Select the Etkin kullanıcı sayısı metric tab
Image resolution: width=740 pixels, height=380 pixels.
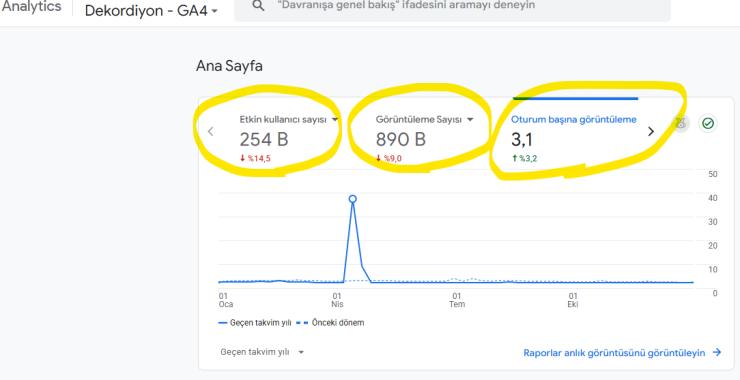(283, 120)
